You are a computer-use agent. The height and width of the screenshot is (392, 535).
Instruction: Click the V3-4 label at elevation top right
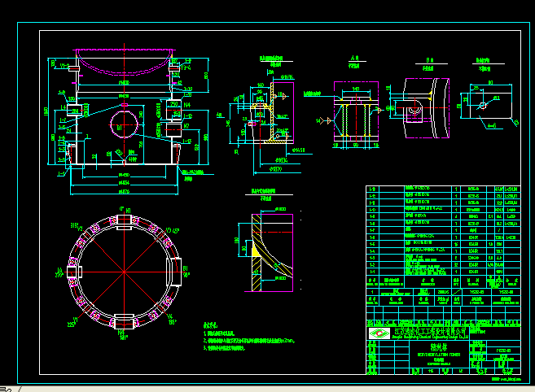186,68
